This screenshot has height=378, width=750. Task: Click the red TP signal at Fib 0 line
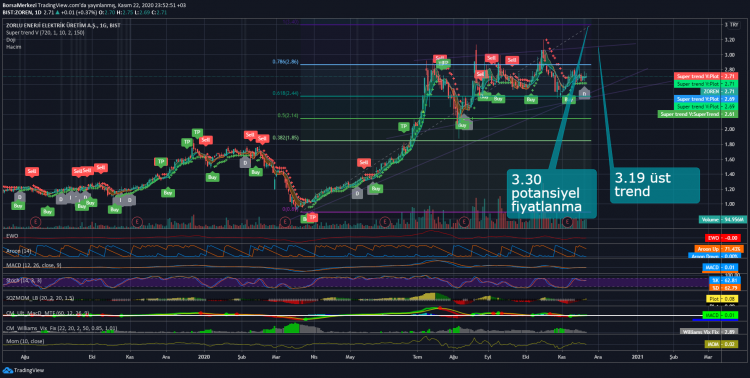point(312,218)
